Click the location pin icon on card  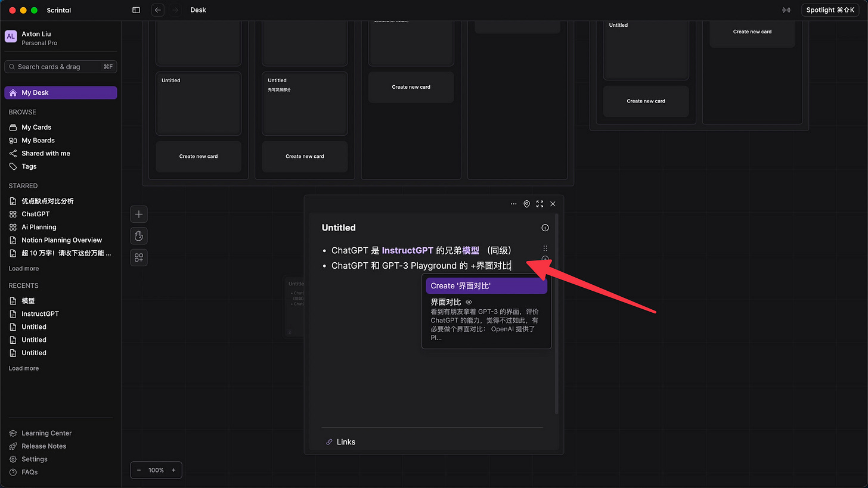point(527,204)
